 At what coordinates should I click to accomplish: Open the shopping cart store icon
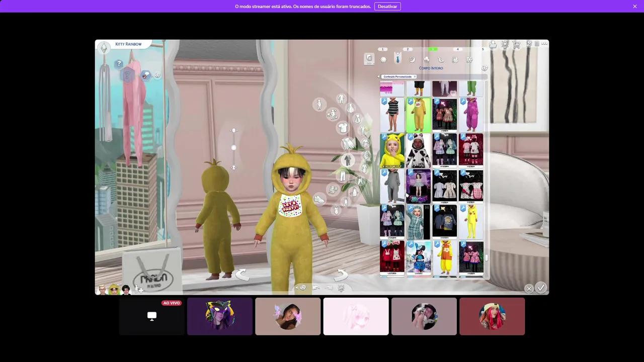pyautogui.click(x=516, y=45)
